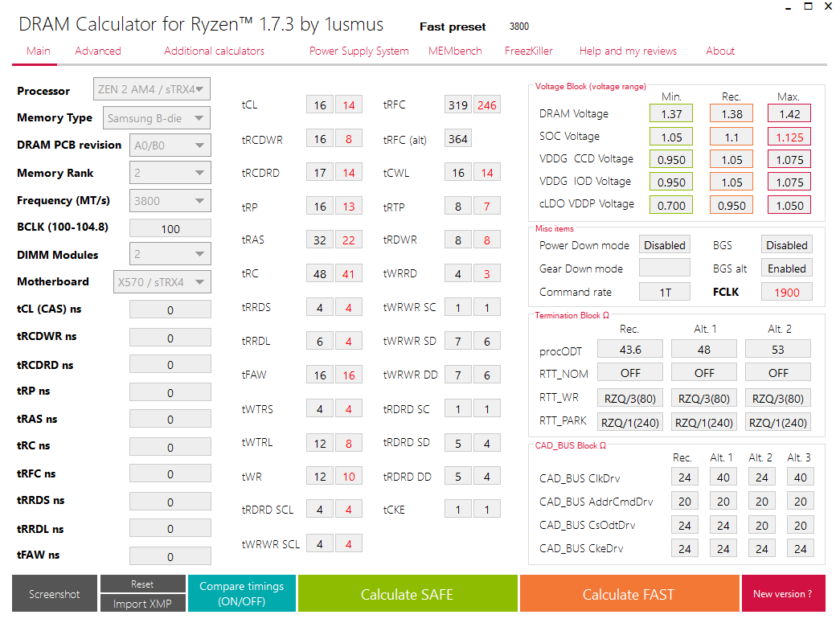Click the empty Gear Down mode field
This screenshot has height=627, width=840.
point(664,268)
